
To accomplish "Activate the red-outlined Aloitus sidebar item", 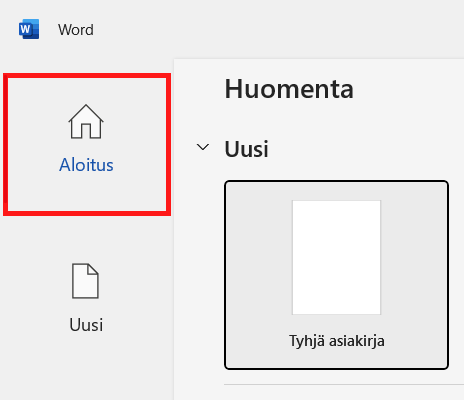I will tap(87, 145).
